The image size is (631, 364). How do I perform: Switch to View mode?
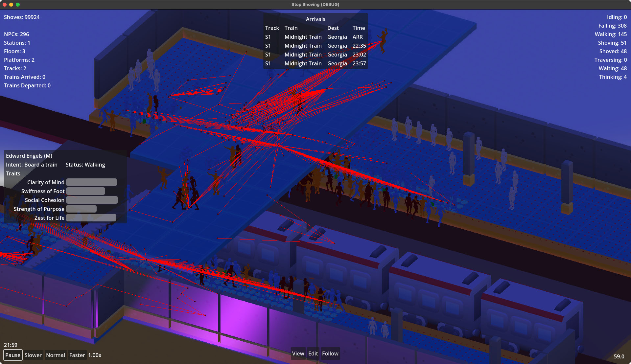(x=298, y=353)
